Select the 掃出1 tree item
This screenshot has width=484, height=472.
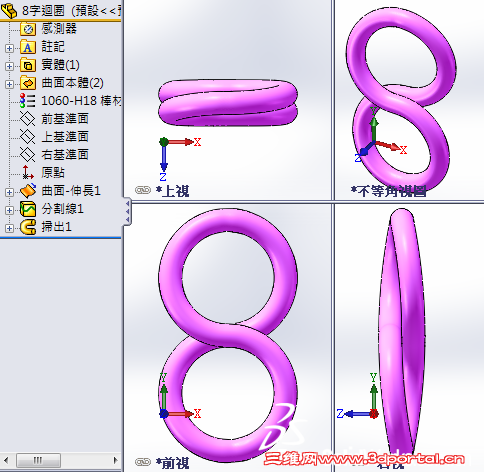click(56, 227)
